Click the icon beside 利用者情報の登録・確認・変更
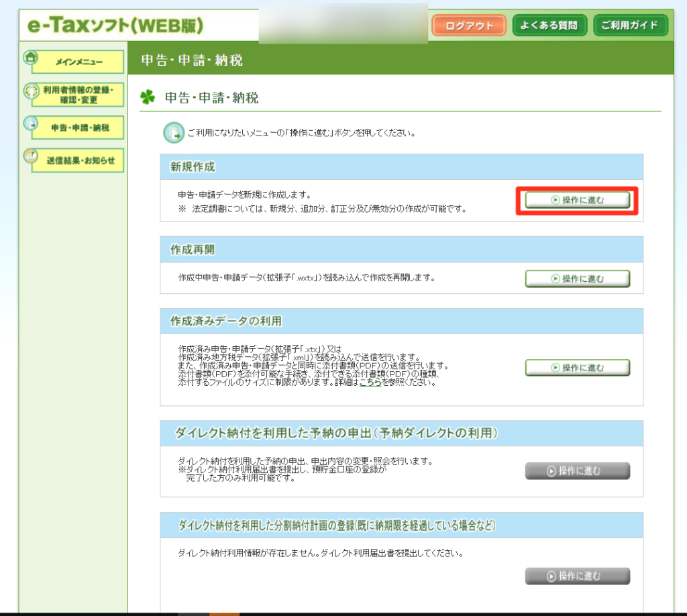This screenshot has height=616, width=687. click(31, 91)
